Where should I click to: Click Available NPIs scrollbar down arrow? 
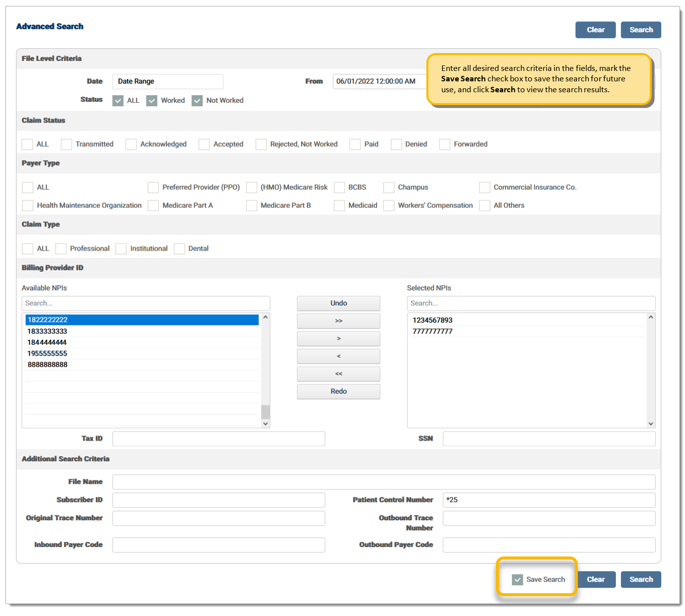pos(266,424)
